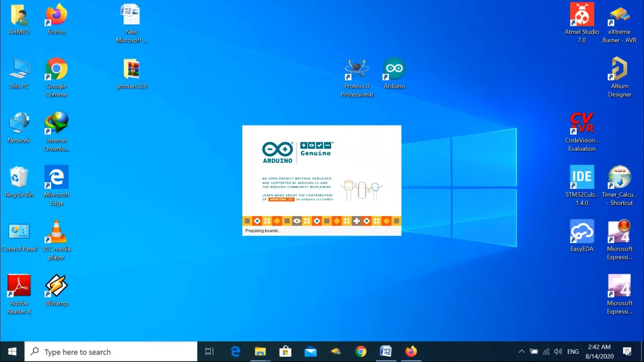Open bottom-most Microsoft Expression desktop icon
This screenshot has height=362, width=644.
coord(619,296)
